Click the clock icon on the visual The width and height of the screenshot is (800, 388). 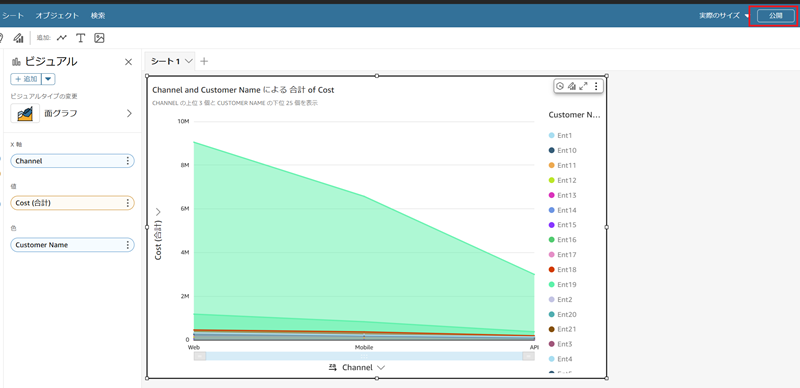click(x=560, y=86)
